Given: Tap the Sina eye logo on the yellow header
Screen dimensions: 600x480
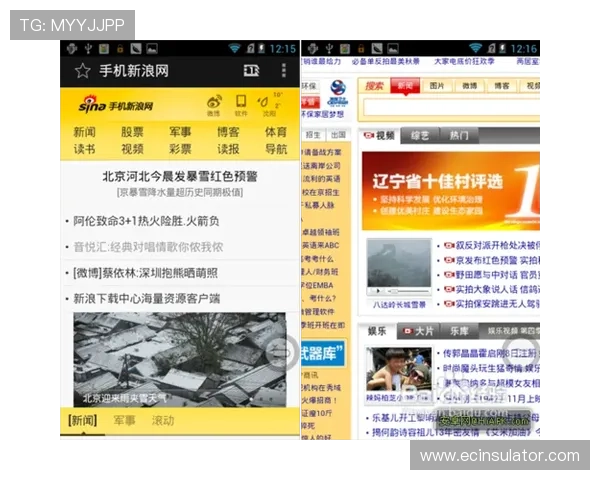Looking at the screenshot, I should 91,104.
